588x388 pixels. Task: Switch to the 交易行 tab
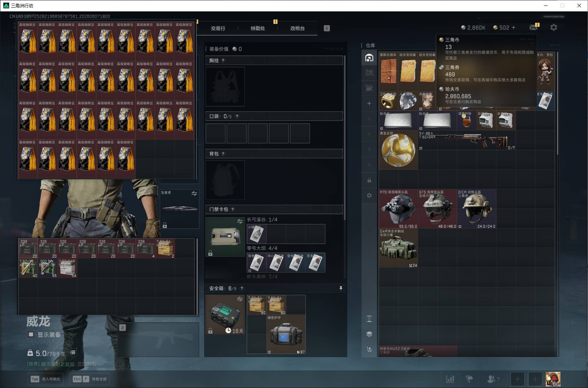[x=218, y=28]
